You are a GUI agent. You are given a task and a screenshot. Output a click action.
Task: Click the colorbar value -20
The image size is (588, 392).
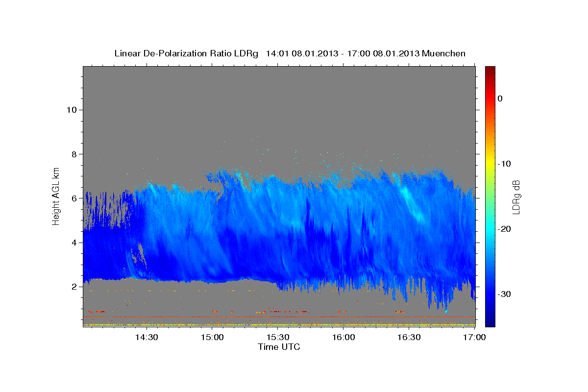[x=503, y=229]
